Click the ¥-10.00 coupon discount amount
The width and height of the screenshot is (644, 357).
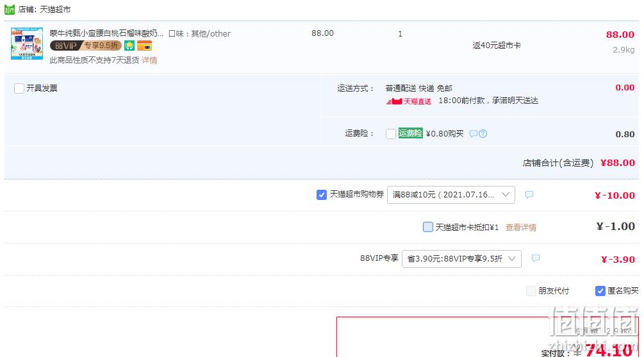(615, 195)
